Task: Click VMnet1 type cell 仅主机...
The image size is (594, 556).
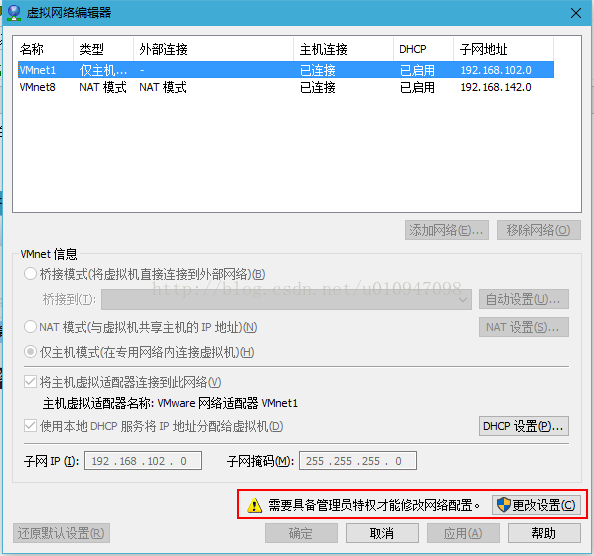Action: pyautogui.click(x=103, y=70)
